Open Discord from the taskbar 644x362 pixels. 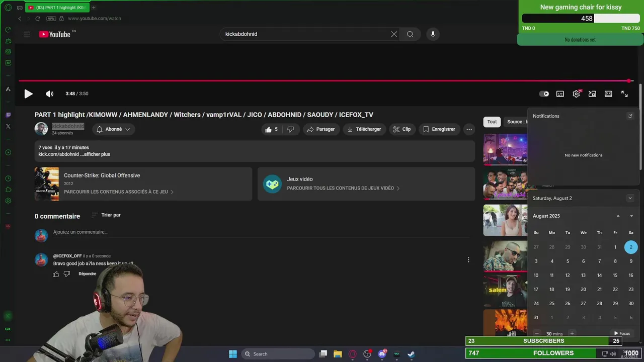(382, 354)
